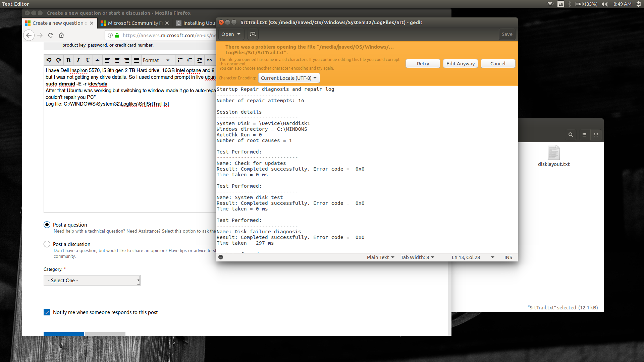The height and width of the screenshot is (362, 644).
Task: Open keyboard language En indicator
Action: [x=561, y=4]
